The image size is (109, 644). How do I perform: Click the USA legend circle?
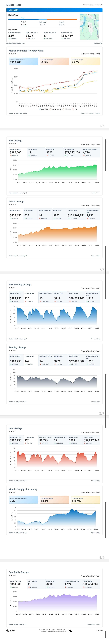(x=73, y=109)
